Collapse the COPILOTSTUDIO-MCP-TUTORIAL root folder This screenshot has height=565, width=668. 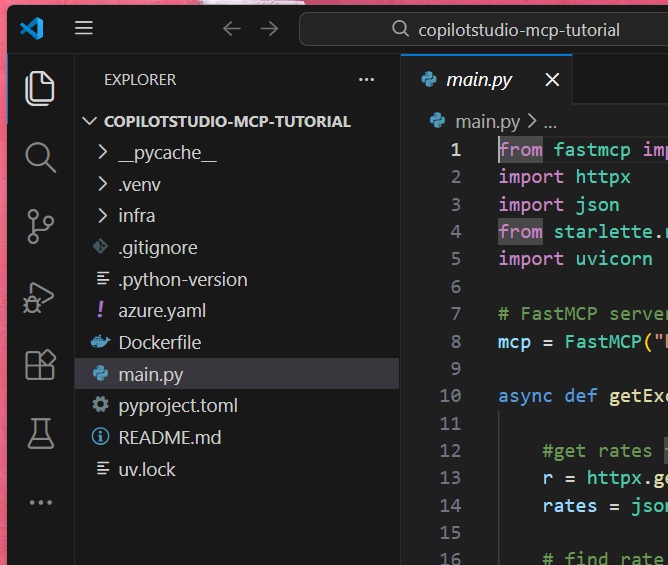pyautogui.click(x=226, y=122)
